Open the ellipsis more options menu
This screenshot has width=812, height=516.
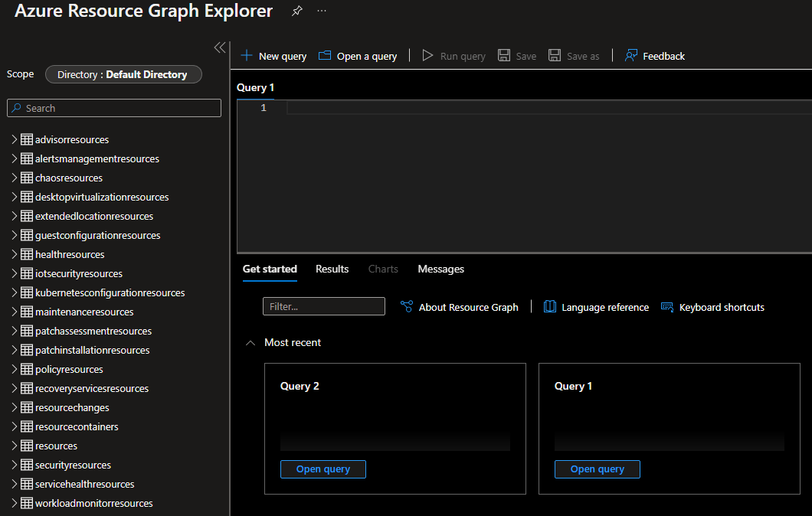[322, 11]
